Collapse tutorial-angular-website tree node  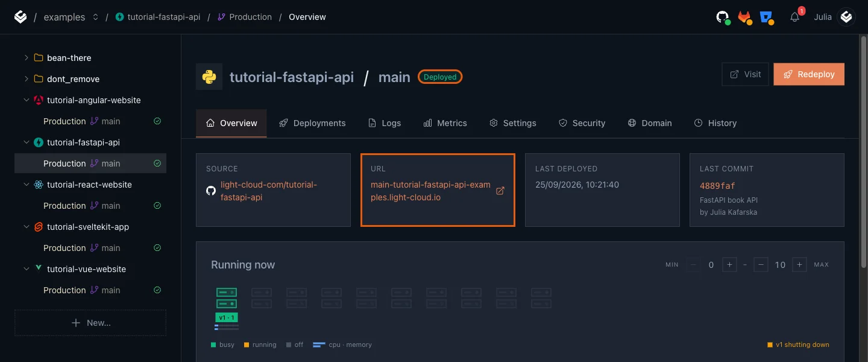pyautogui.click(x=26, y=100)
